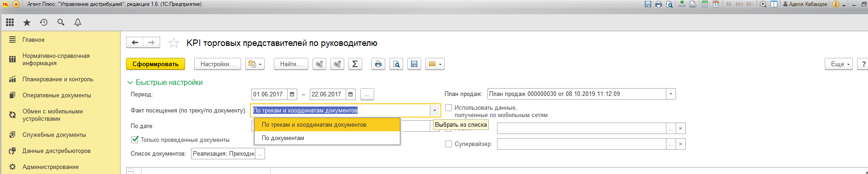Open help with the question mark button

tap(863, 64)
